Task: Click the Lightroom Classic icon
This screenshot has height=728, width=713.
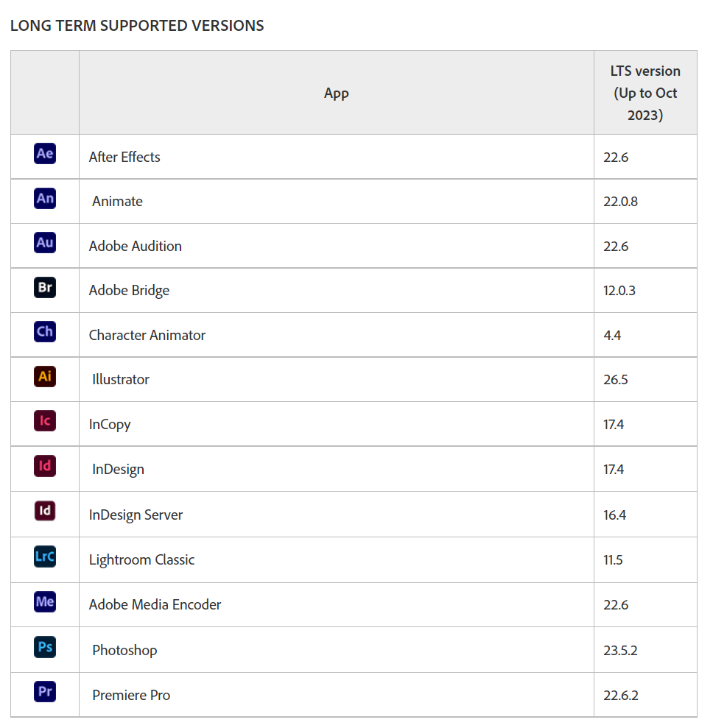Action: [x=45, y=556]
